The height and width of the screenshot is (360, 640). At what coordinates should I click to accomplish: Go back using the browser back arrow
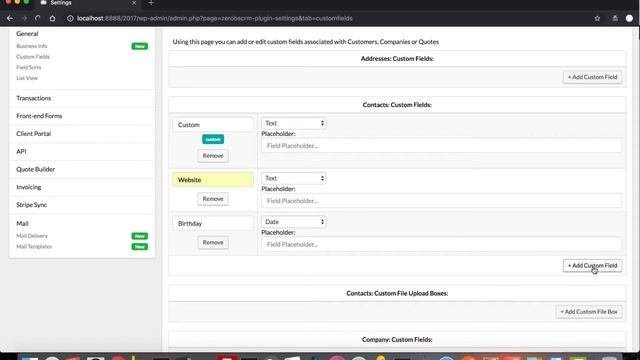[x=10, y=18]
